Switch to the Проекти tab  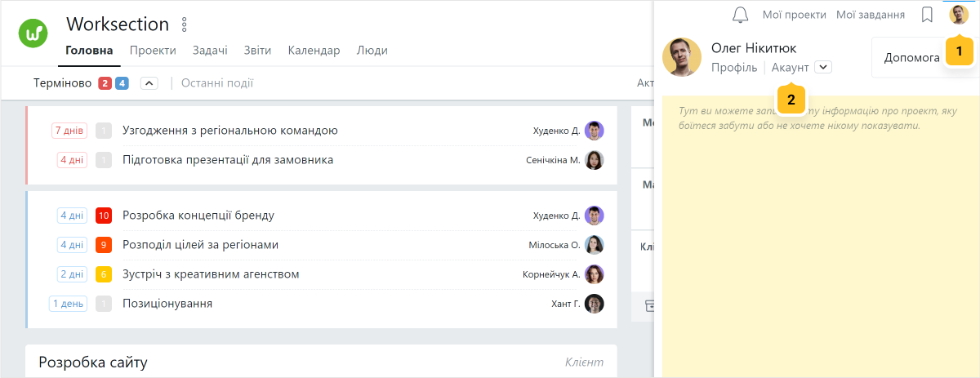click(153, 51)
